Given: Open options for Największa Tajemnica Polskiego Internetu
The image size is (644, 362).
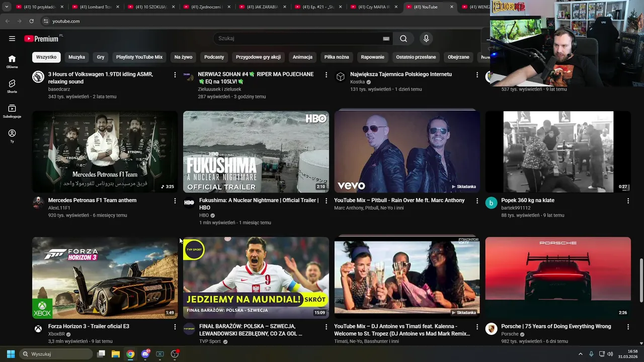Looking at the screenshot, I should point(477,74).
